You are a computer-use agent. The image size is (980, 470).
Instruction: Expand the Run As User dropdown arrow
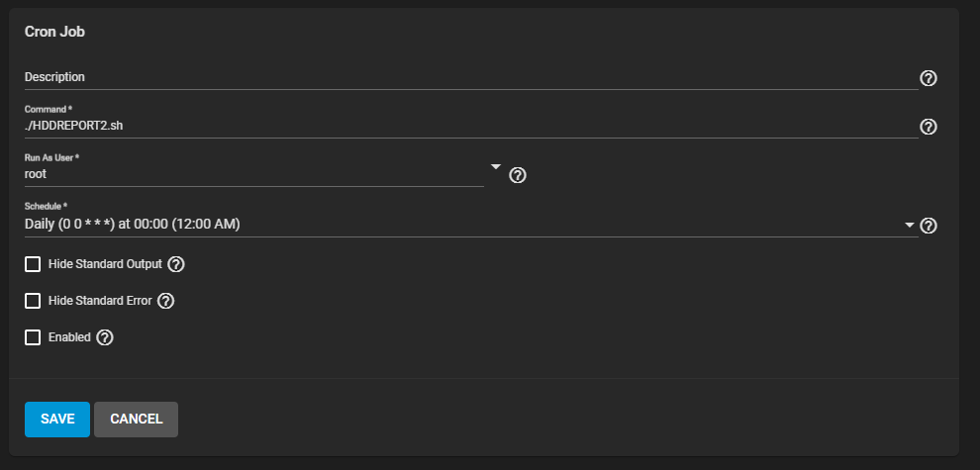point(496,167)
